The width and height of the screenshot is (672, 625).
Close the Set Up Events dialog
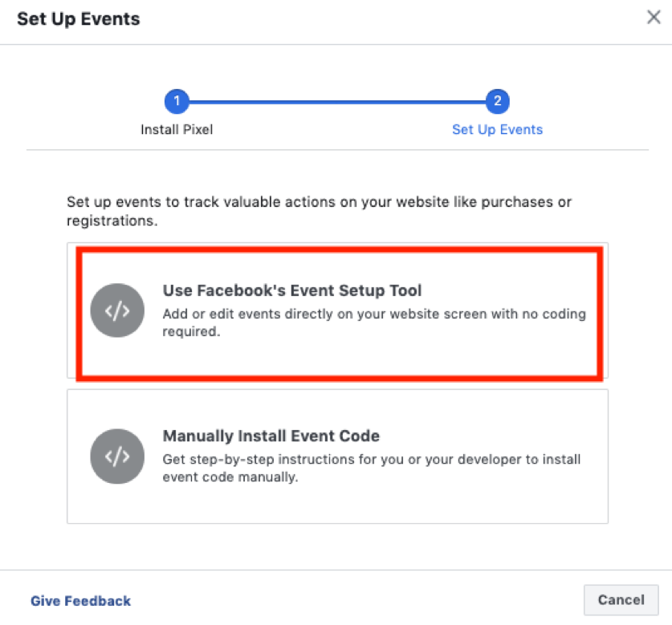654,17
